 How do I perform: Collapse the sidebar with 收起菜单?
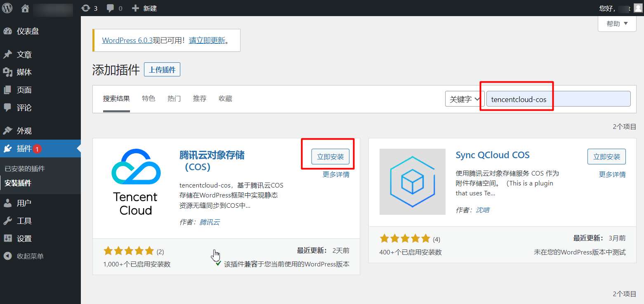(30, 256)
